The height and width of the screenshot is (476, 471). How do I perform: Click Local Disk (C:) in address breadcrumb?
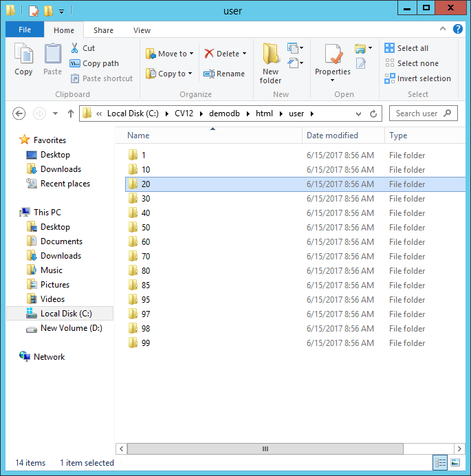click(x=133, y=113)
